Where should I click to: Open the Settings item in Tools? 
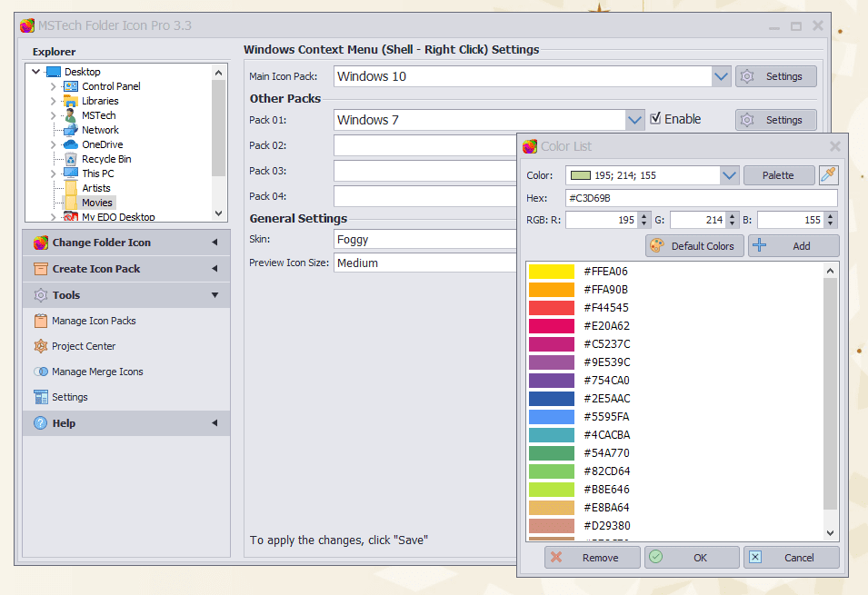[69, 397]
